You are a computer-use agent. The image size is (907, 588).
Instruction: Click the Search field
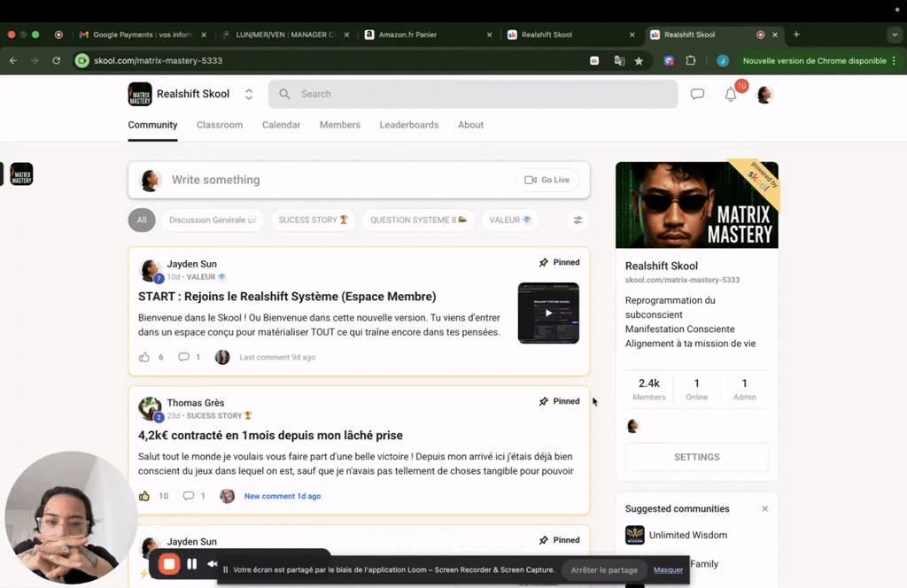click(473, 94)
